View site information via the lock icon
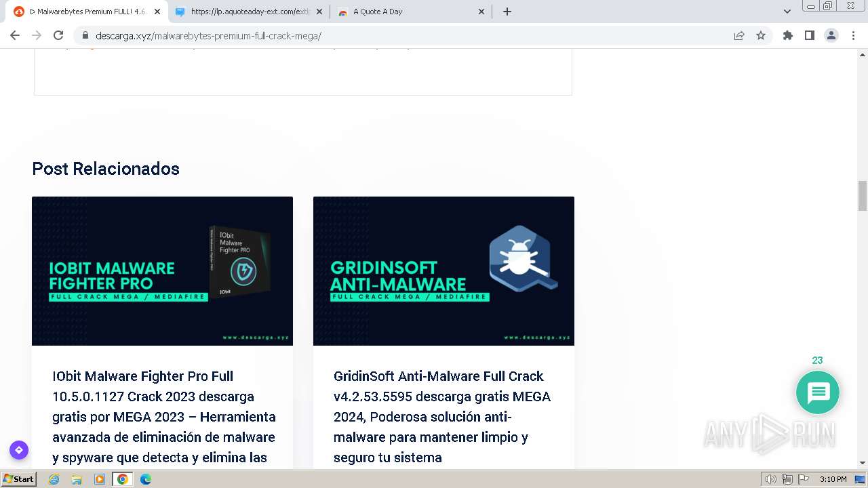 pyautogui.click(x=85, y=35)
